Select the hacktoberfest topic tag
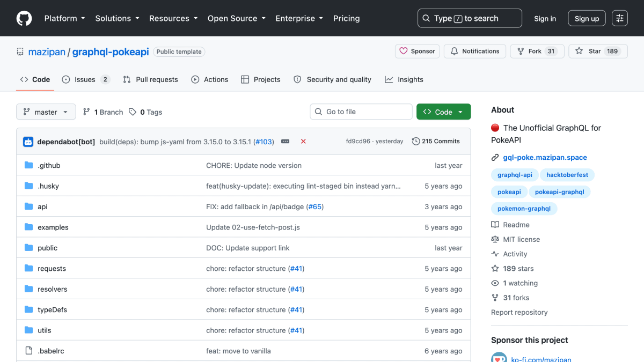The height and width of the screenshot is (362, 644). 567,175
